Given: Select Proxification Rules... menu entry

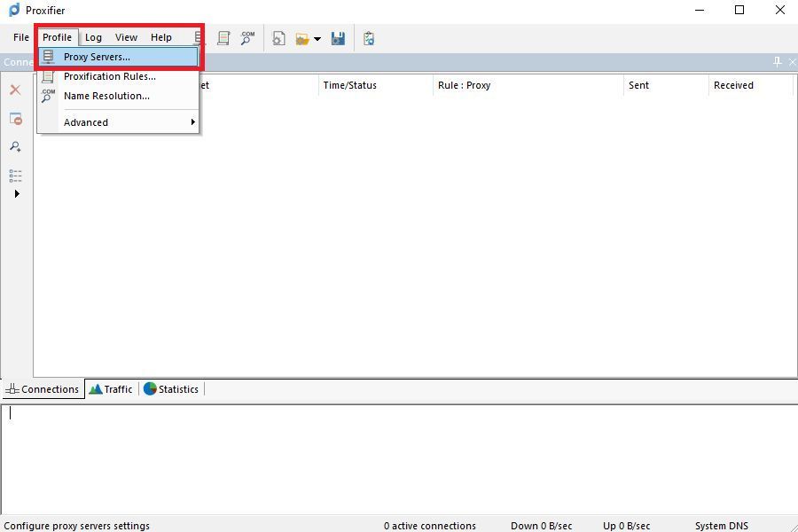Looking at the screenshot, I should (118, 76).
